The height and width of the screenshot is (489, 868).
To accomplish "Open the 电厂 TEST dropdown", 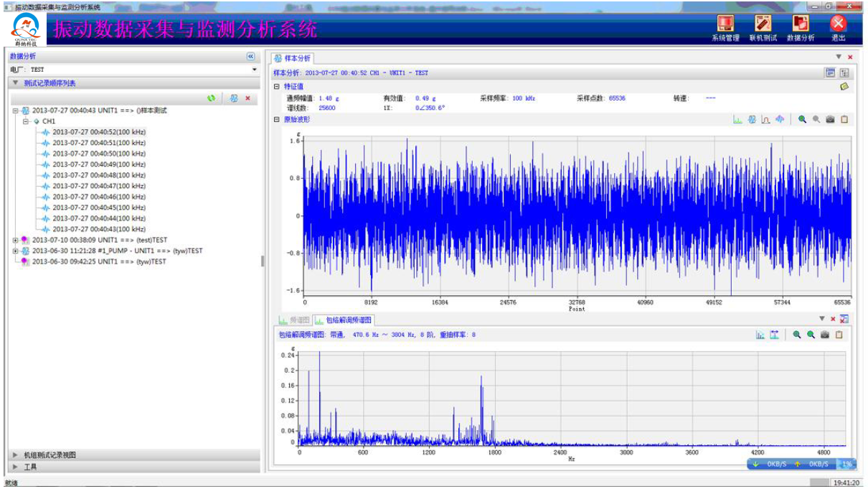I will pos(254,70).
